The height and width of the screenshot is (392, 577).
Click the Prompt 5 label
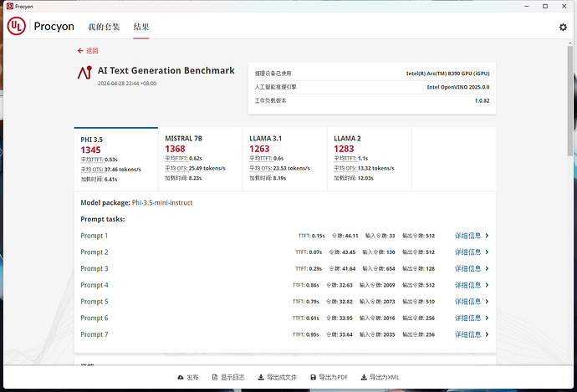tap(94, 302)
